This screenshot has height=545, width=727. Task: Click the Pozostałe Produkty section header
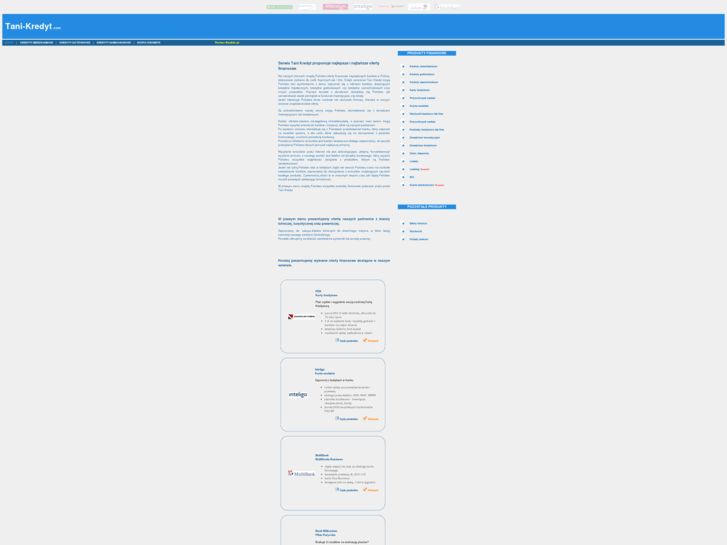pyautogui.click(x=427, y=207)
